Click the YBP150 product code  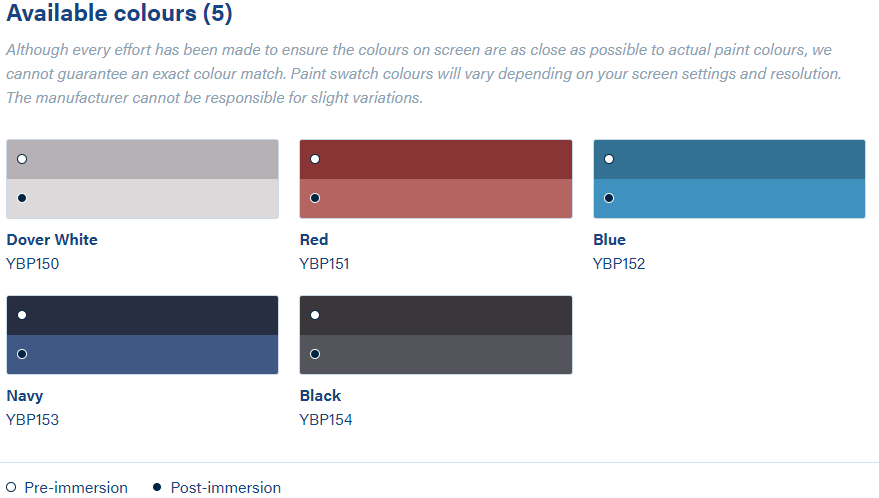33,264
